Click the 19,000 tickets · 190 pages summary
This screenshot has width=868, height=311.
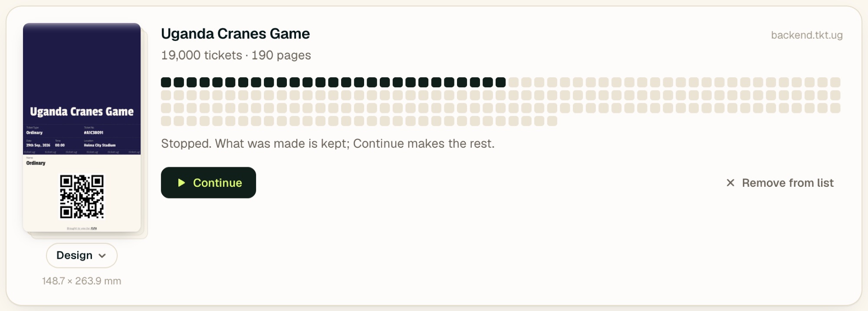[236, 55]
